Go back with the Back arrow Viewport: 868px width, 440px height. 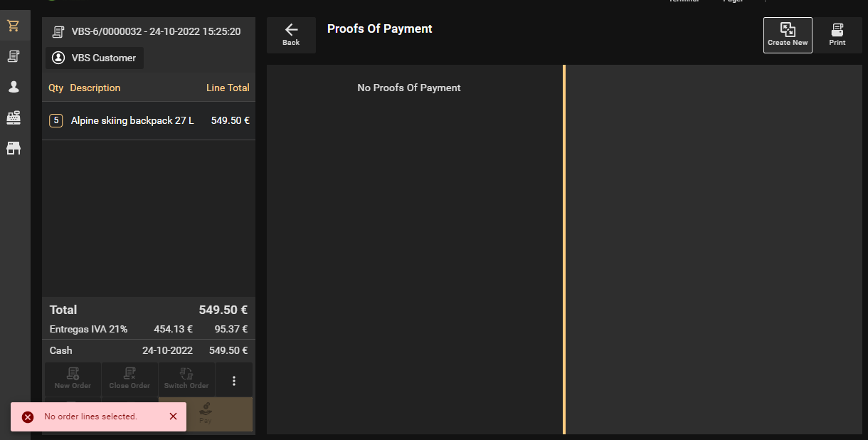(x=291, y=35)
